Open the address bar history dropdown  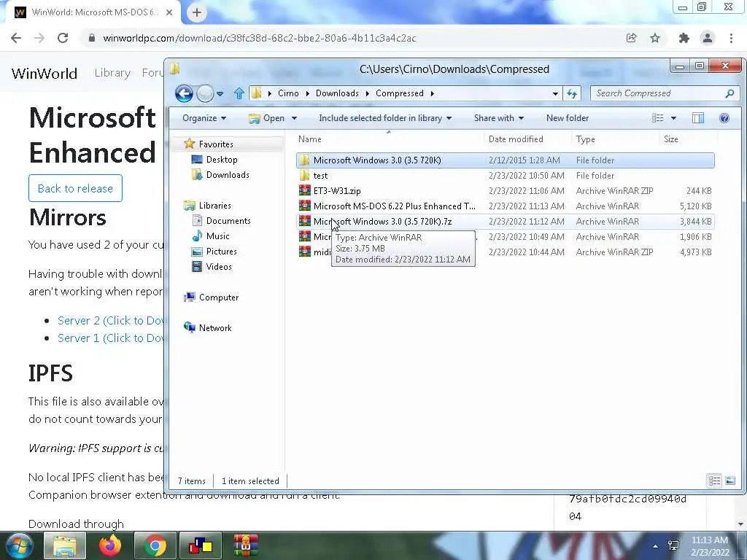pyautogui.click(x=555, y=94)
